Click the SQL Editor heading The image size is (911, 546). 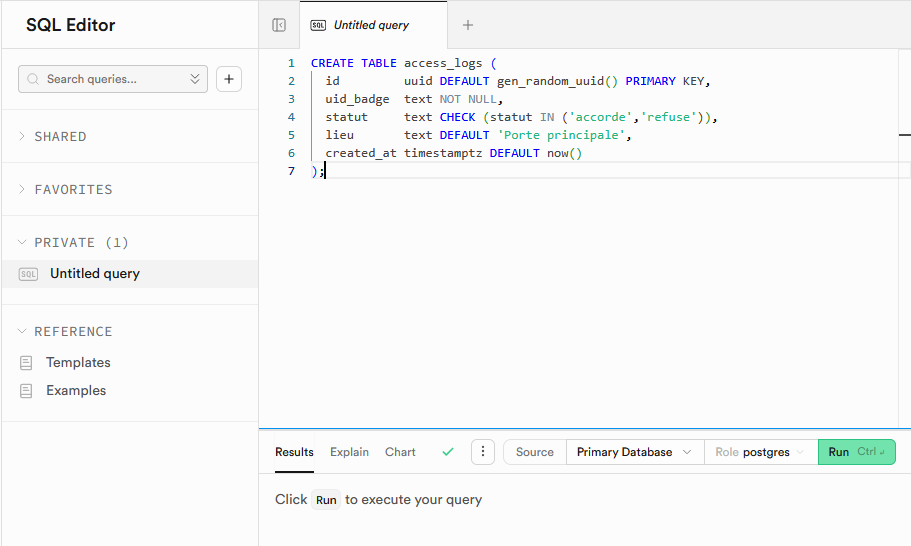pos(70,25)
